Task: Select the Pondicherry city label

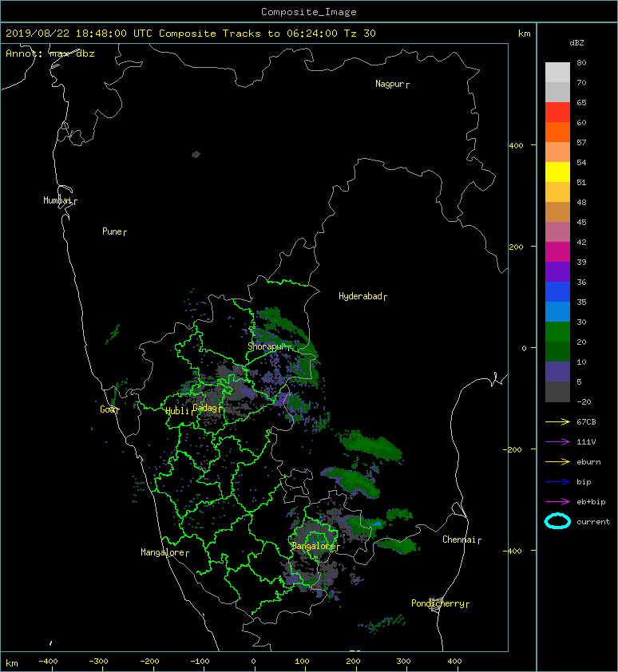Action: [440, 603]
